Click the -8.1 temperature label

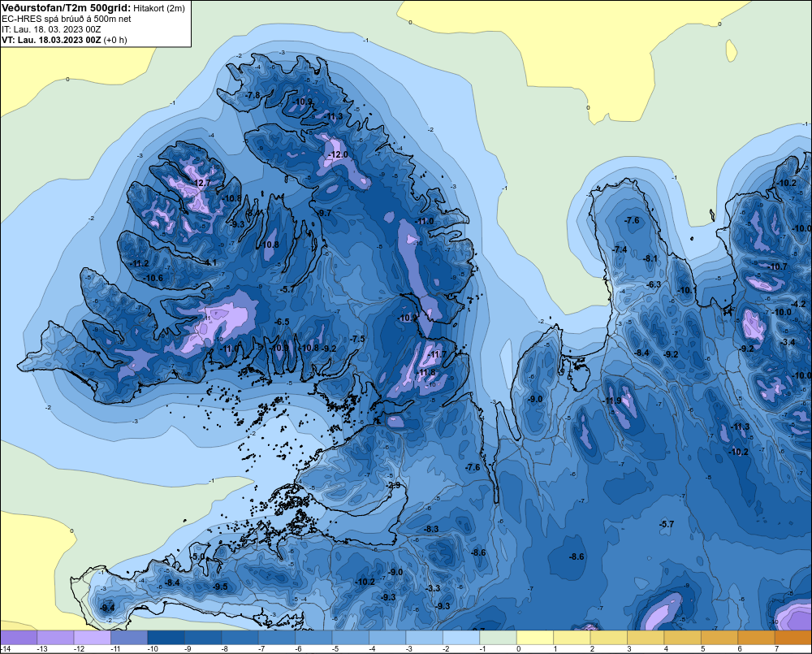[650, 258]
